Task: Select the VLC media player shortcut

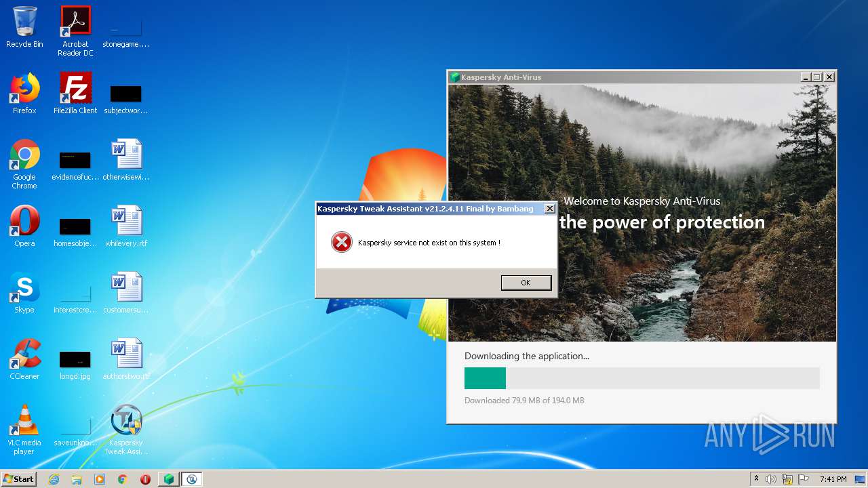Action: (24, 430)
